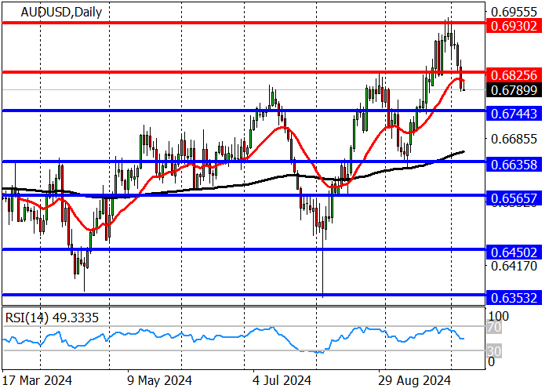Select the 0.66358 blue level label
This screenshot has width=549, height=392.
click(x=514, y=165)
